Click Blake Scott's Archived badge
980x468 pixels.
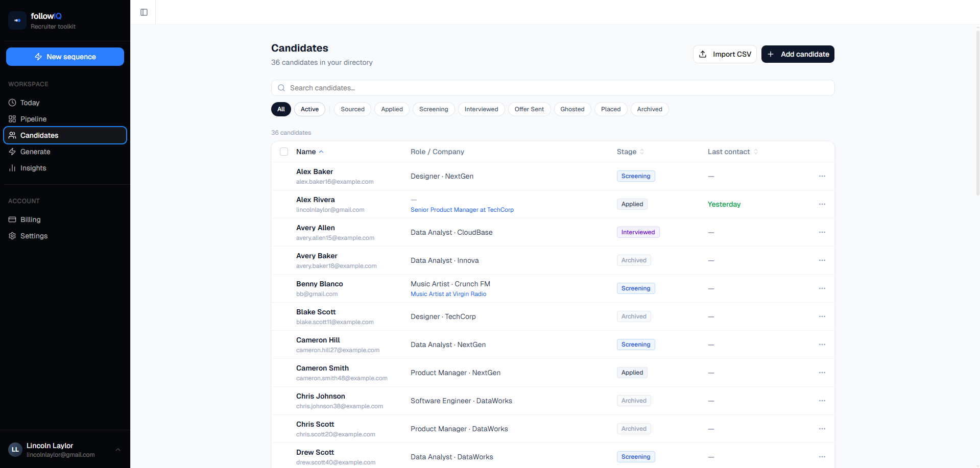click(x=634, y=316)
